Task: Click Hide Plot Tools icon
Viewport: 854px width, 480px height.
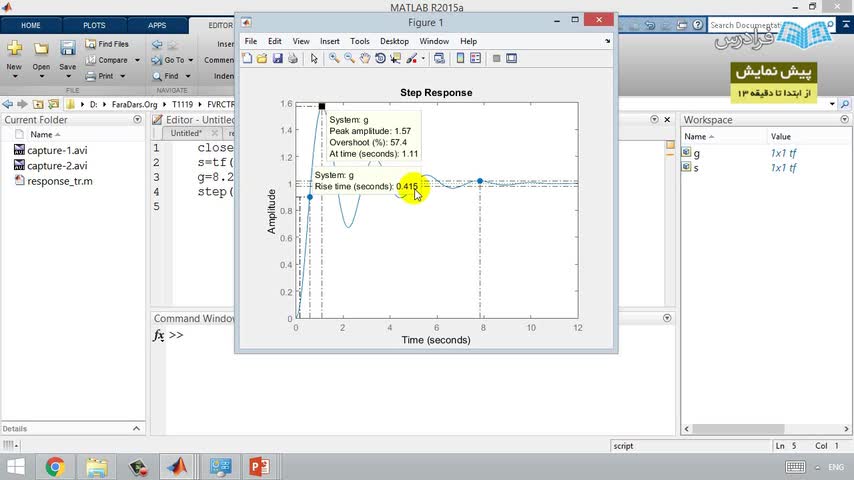Action: pyautogui.click(x=496, y=58)
